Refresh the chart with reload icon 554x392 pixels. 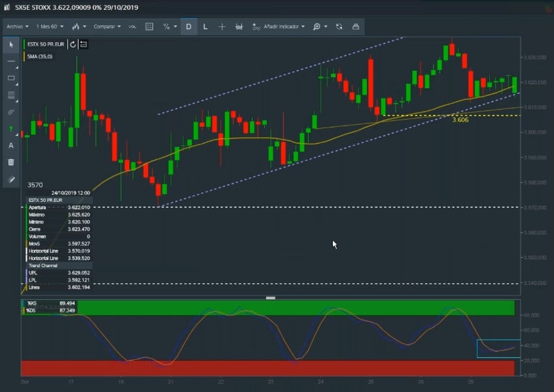[x=339, y=27]
